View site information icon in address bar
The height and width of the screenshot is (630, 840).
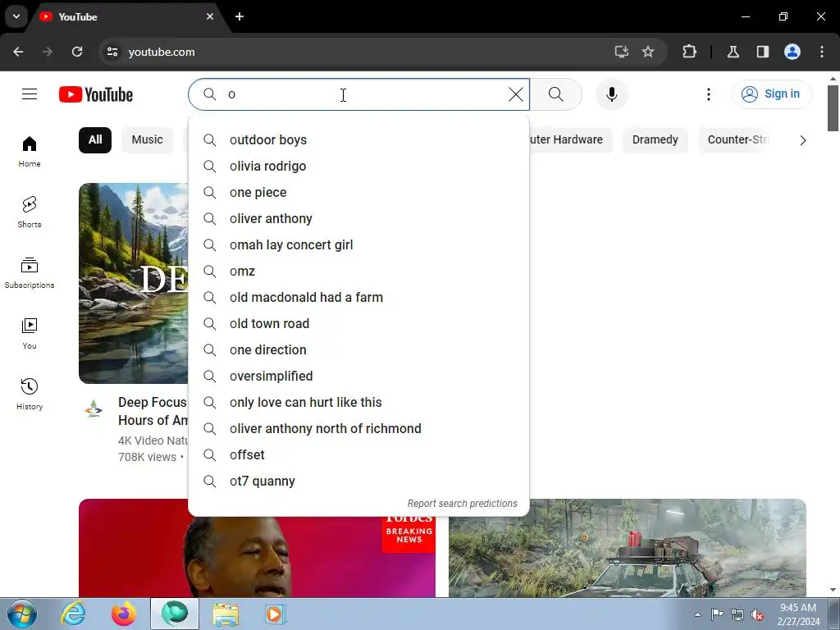[x=112, y=52]
